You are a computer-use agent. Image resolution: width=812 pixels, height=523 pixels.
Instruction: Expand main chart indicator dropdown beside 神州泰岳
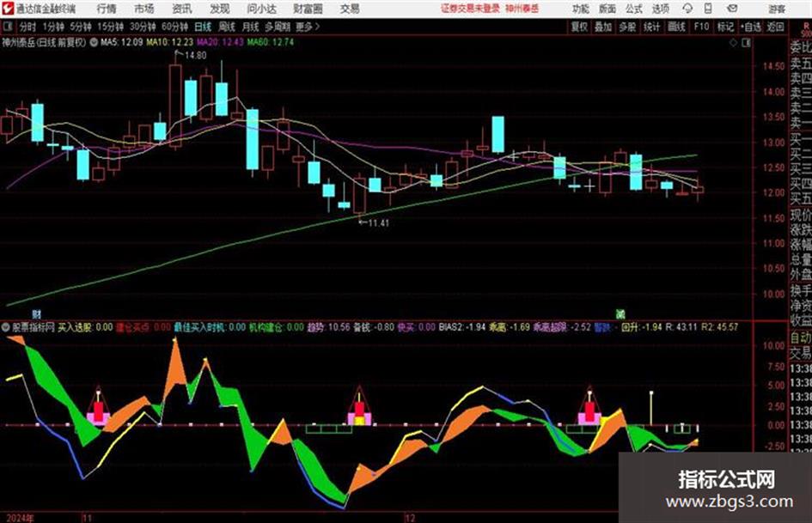(x=94, y=42)
